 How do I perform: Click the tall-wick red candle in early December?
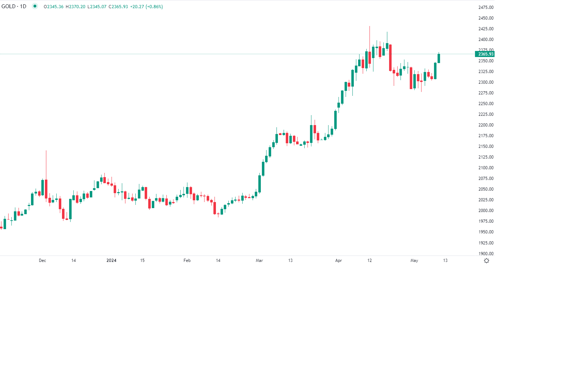[x=46, y=189]
